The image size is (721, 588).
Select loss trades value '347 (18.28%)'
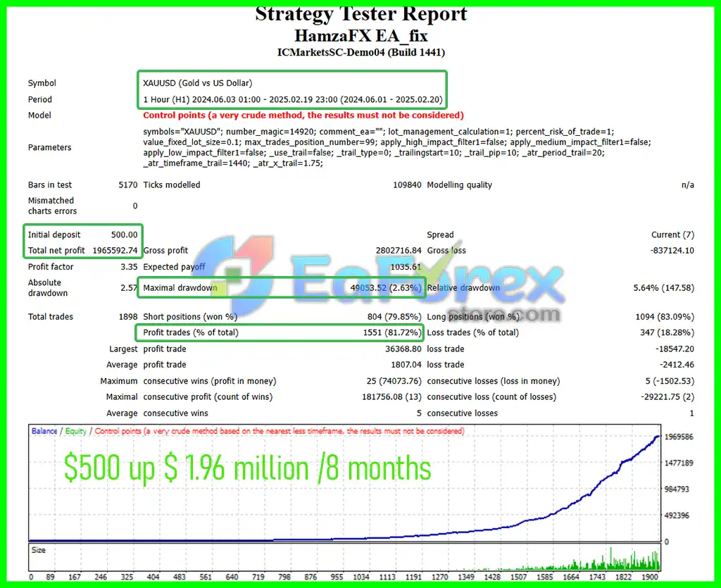(667, 332)
